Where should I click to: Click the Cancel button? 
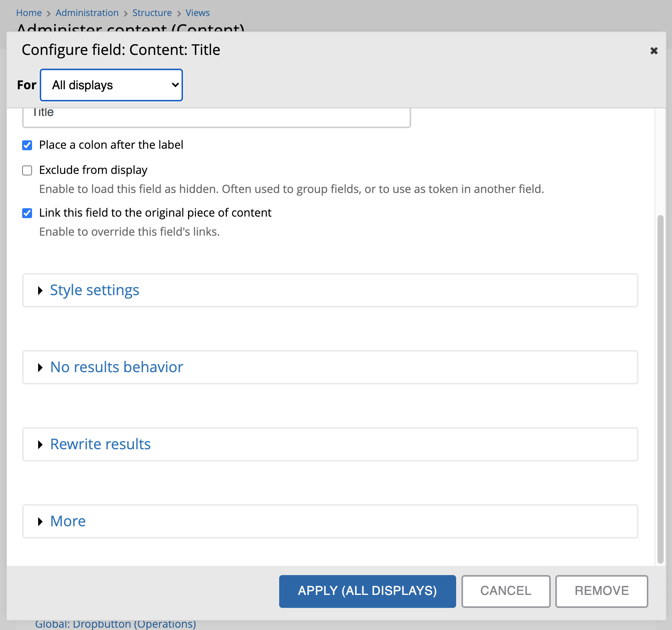click(506, 591)
